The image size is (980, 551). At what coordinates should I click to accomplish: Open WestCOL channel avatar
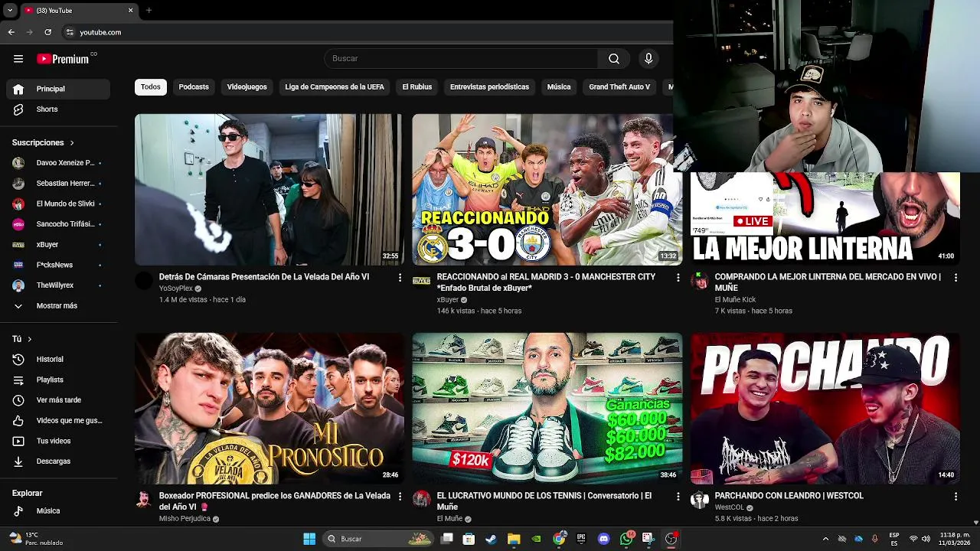pyautogui.click(x=700, y=500)
